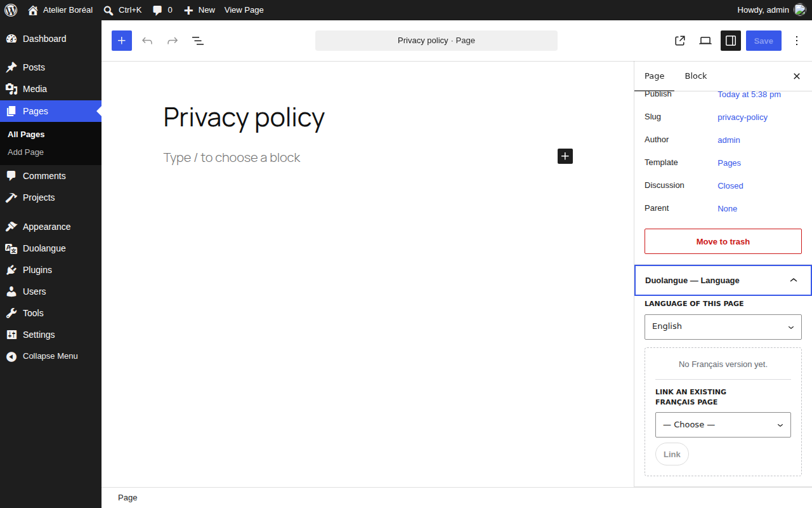Open the New content menu in the admin bar
Screen dimensions: 812x508
point(199,10)
